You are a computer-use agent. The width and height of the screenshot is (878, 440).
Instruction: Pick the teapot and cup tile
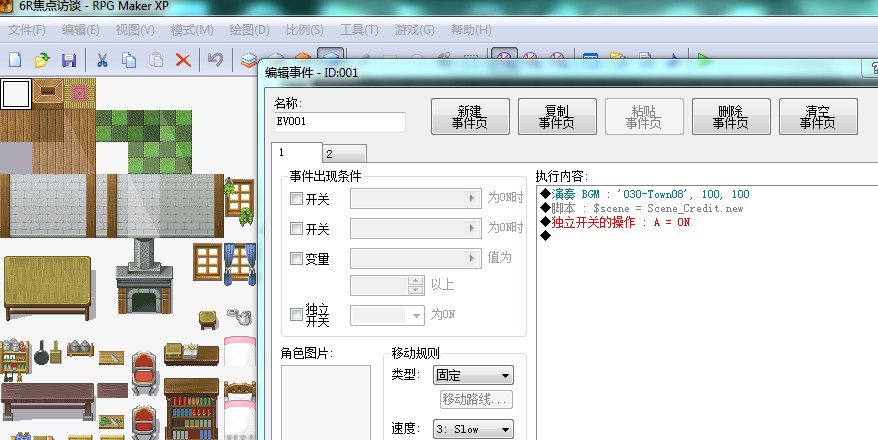pyautogui.click(x=240, y=317)
